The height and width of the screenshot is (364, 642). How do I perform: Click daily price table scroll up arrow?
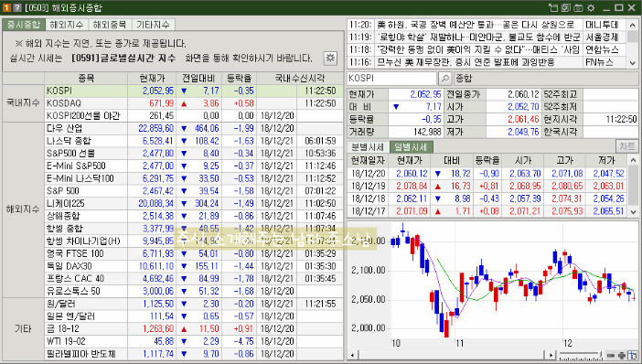click(x=633, y=160)
